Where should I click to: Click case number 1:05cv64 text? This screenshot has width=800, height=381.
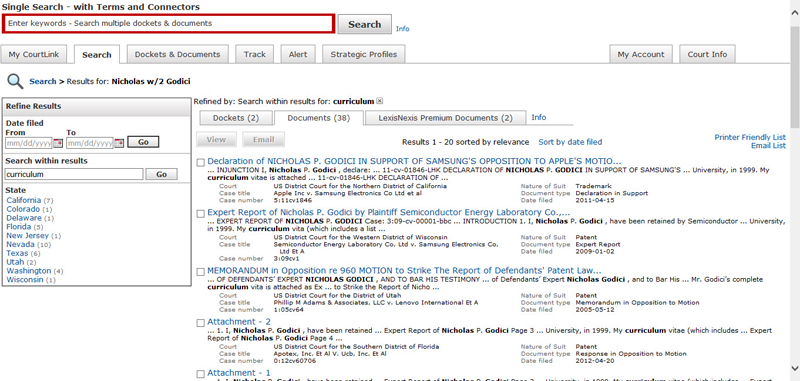point(288,310)
